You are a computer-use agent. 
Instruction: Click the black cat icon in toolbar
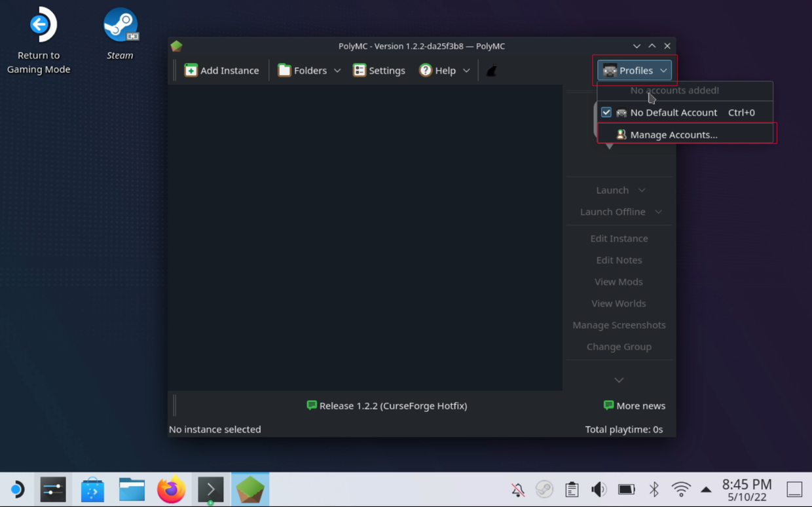coord(491,70)
